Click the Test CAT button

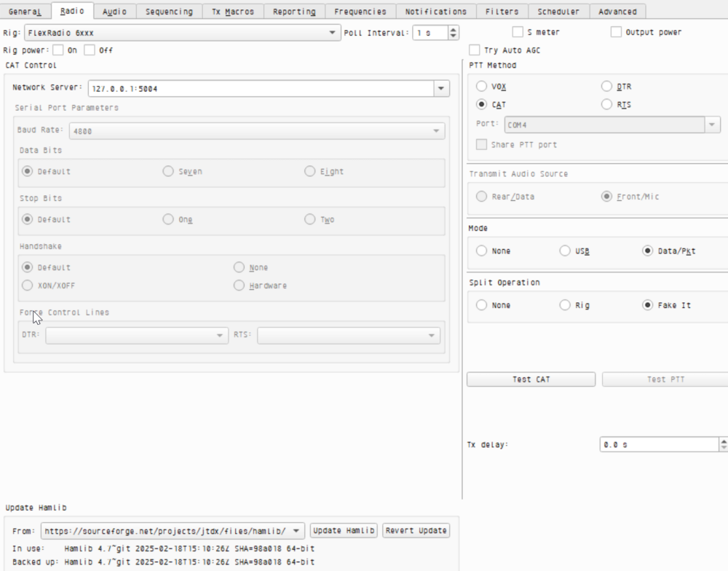coord(531,379)
